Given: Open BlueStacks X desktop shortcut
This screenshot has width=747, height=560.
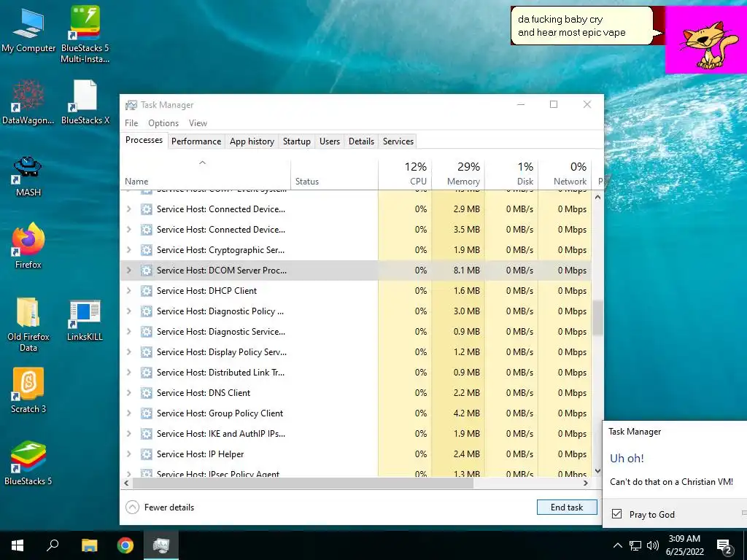Looking at the screenshot, I should click(85, 102).
